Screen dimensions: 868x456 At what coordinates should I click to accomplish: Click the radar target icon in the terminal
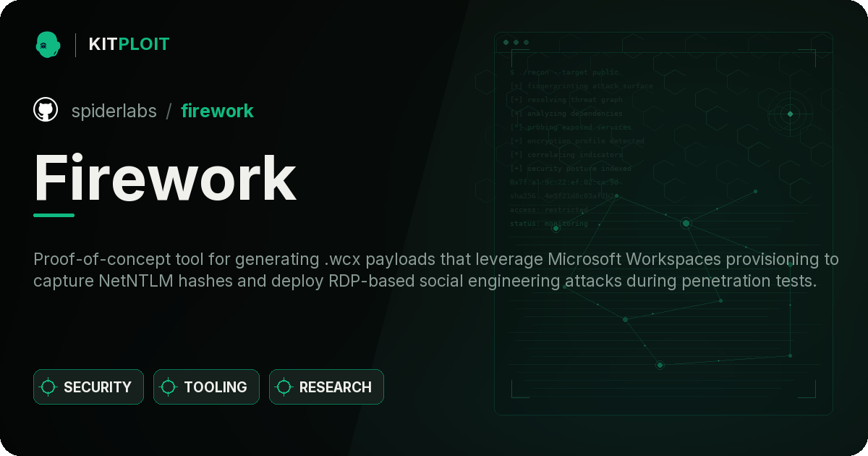click(x=790, y=114)
